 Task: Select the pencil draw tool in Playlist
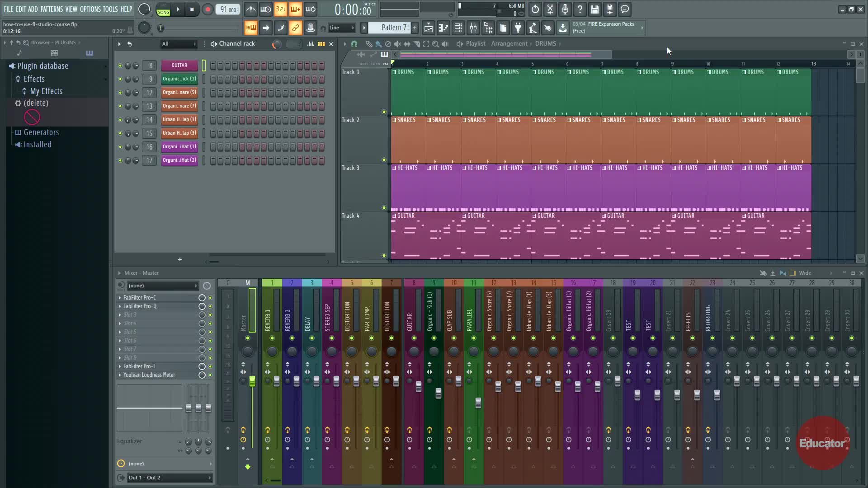pyautogui.click(x=369, y=44)
